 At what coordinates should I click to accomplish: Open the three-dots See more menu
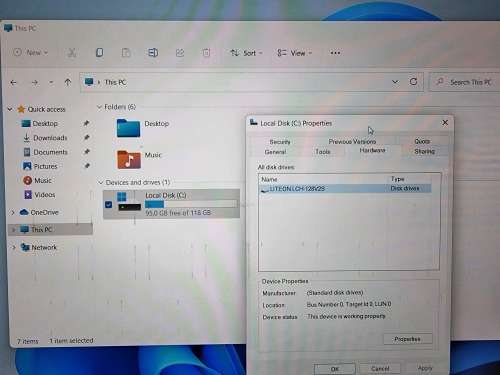click(x=335, y=53)
